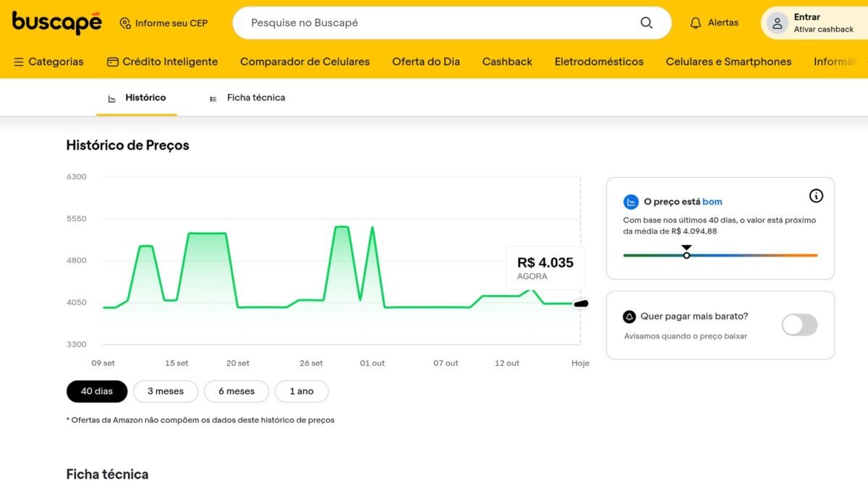This screenshot has height=488, width=868.
Task: Click the '3300' y-axis value
Action: [x=77, y=345]
